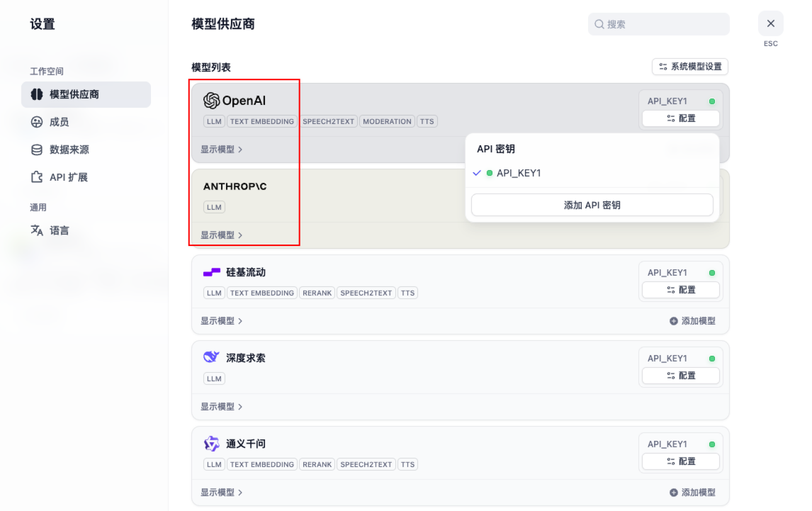Screen dimensions: 812x511
Task: Click the 搜索 search field
Action: (659, 24)
